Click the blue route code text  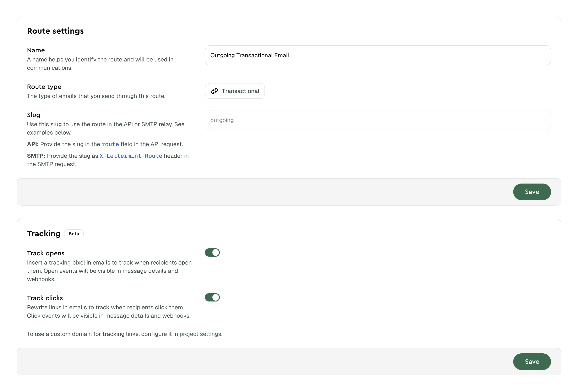110,144
